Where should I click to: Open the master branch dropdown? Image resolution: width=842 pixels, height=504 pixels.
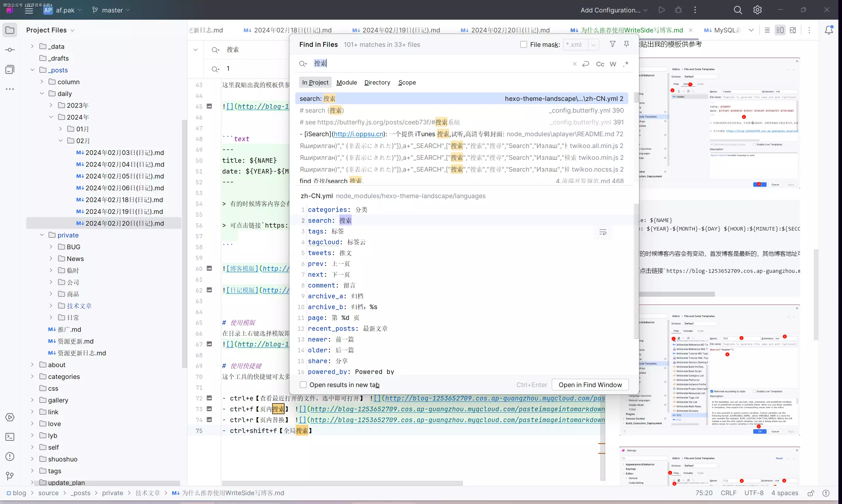(x=111, y=10)
